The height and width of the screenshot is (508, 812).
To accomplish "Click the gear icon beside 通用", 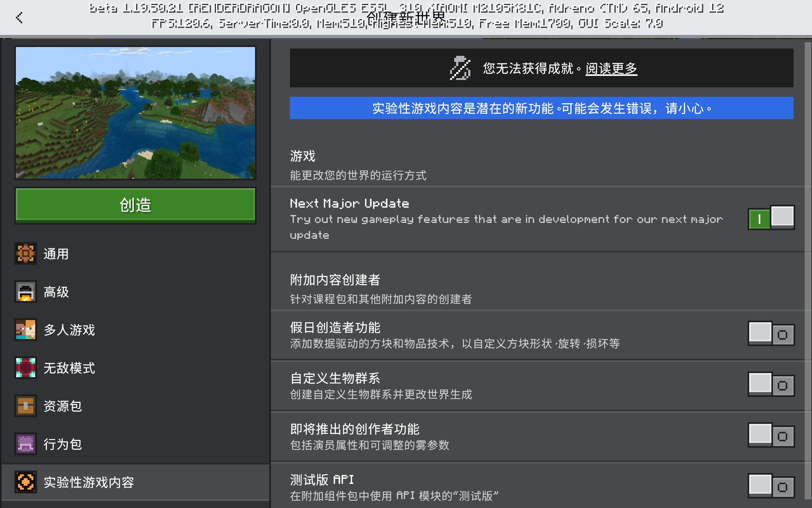I will click(25, 254).
